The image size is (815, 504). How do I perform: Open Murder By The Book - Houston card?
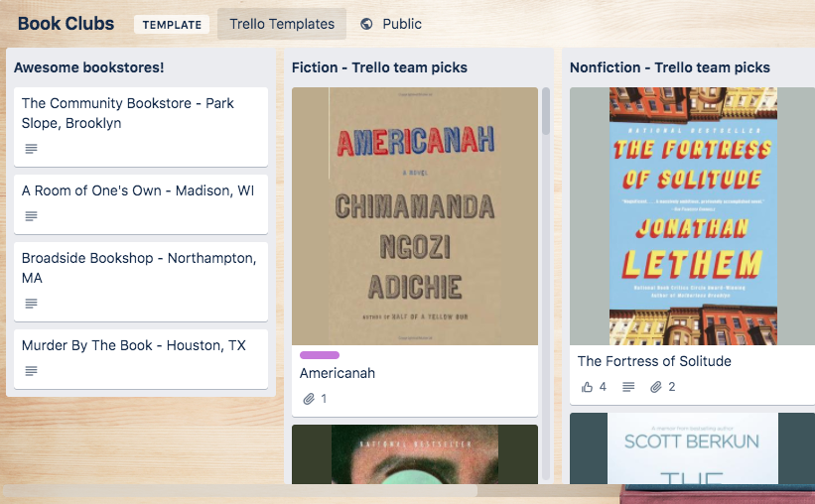click(x=141, y=359)
